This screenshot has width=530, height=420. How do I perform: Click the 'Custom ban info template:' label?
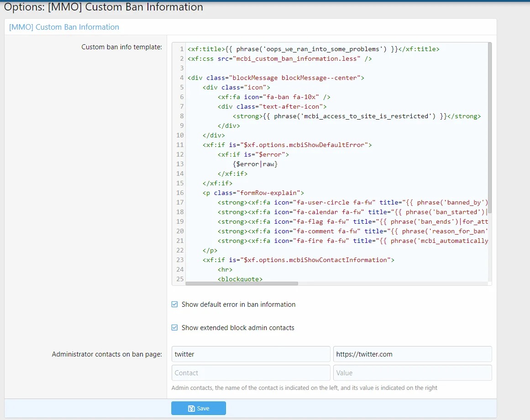[121, 47]
